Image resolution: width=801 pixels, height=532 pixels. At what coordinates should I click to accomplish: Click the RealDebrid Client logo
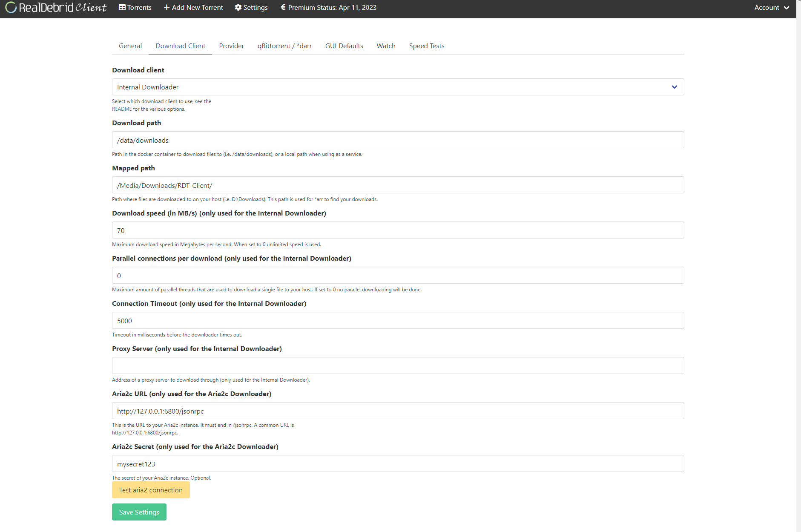click(55, 7)
